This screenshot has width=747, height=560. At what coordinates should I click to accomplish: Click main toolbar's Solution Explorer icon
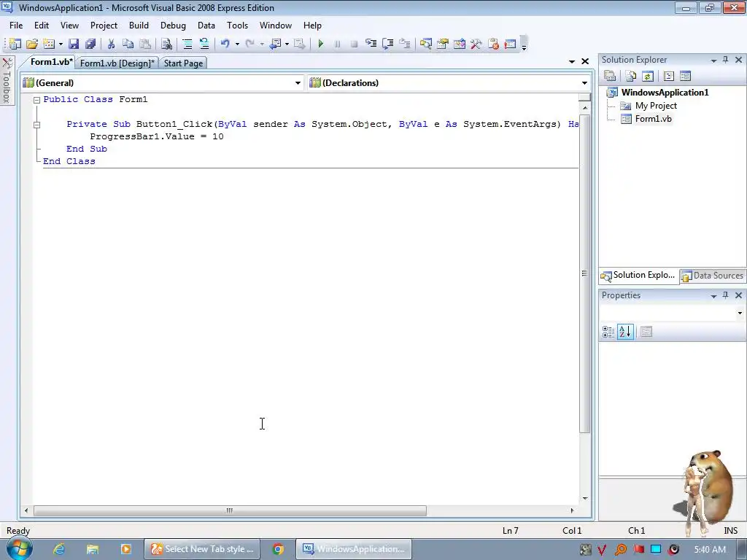coord(425,44)
